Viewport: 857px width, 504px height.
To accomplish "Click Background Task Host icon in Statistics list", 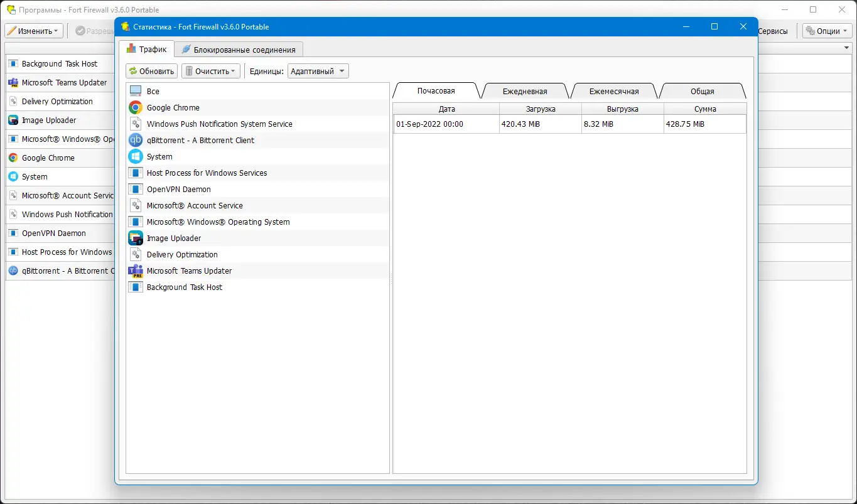I will [136, 287].
